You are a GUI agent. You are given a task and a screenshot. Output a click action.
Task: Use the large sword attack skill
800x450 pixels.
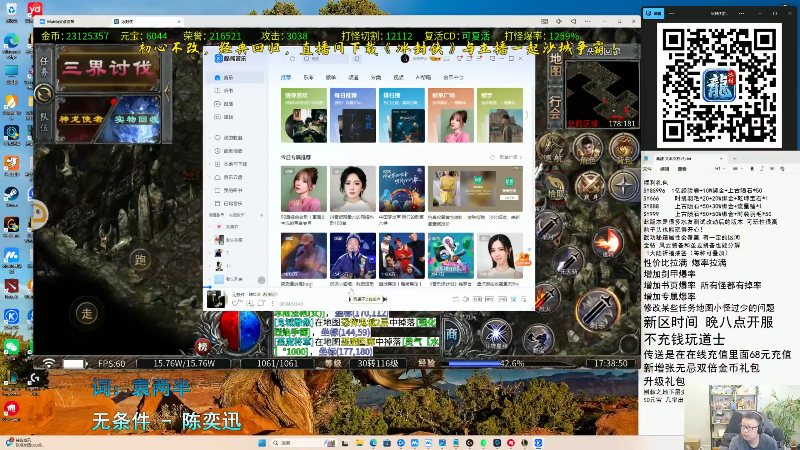coord(597,309)
